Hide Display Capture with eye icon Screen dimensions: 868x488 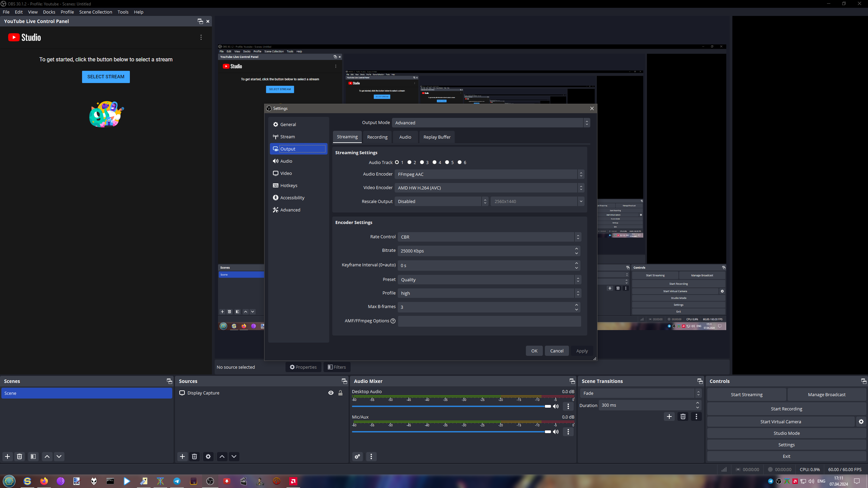pos(331,393)
